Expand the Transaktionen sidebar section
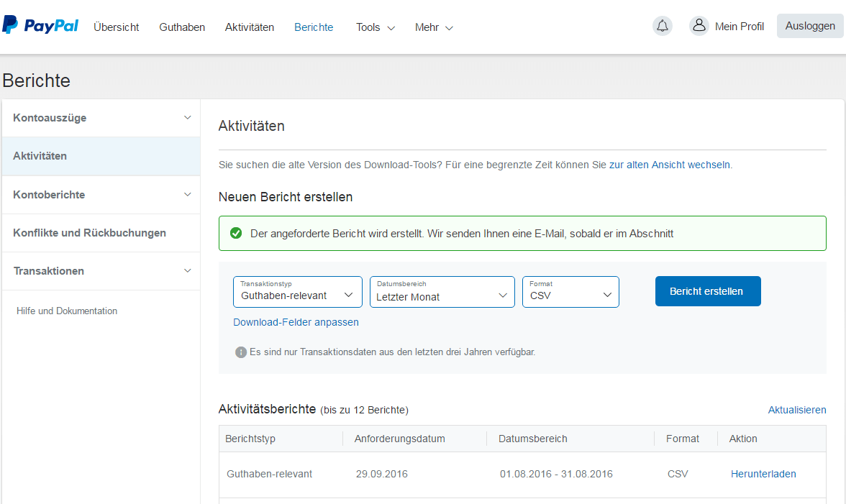Screen dimensions: 846x504 [101, 271]
